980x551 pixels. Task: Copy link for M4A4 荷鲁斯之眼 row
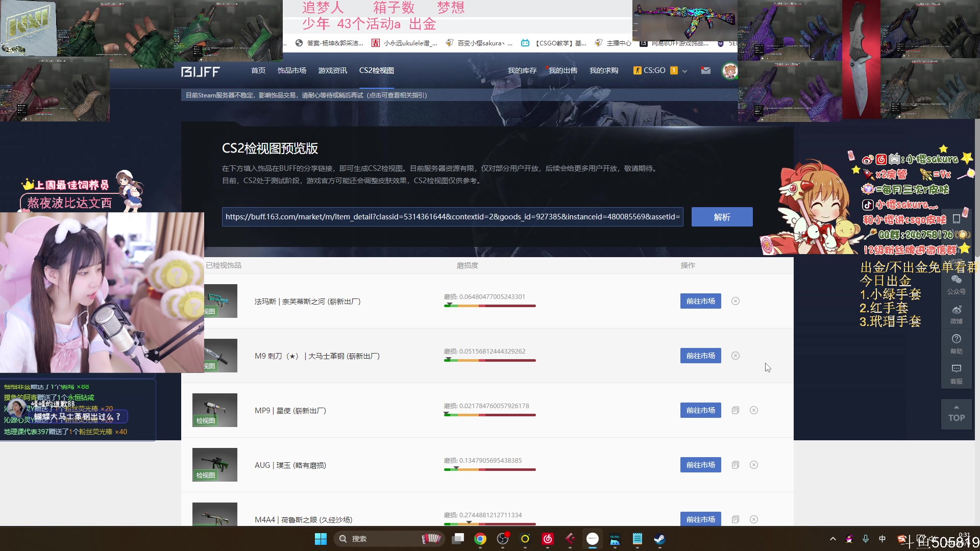coord(736,519)
